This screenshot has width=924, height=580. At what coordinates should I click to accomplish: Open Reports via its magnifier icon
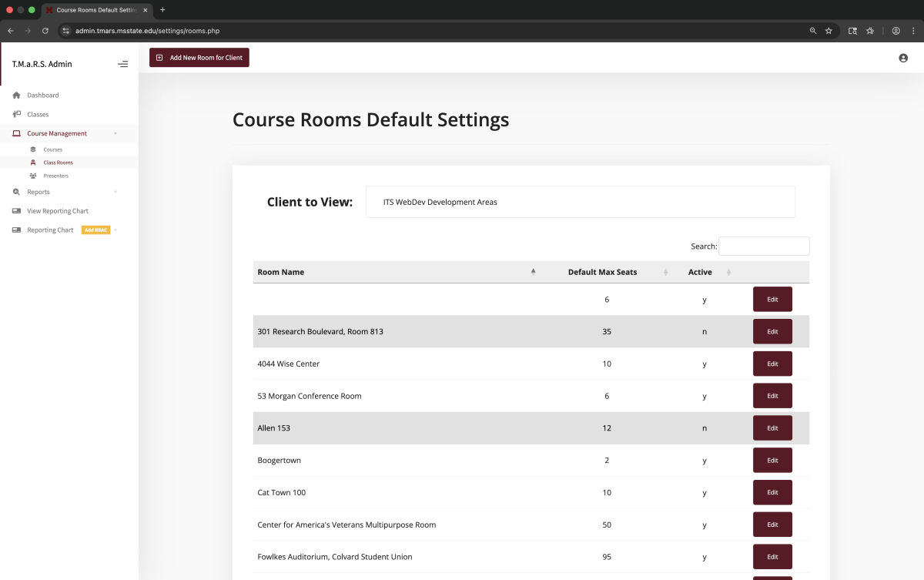point(15,192)
